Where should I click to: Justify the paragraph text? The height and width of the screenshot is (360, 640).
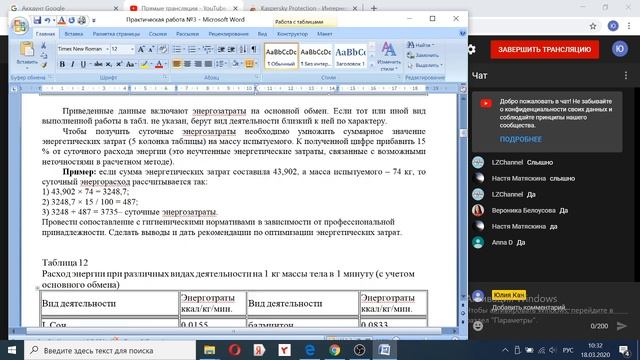click(x=208, y=64)
